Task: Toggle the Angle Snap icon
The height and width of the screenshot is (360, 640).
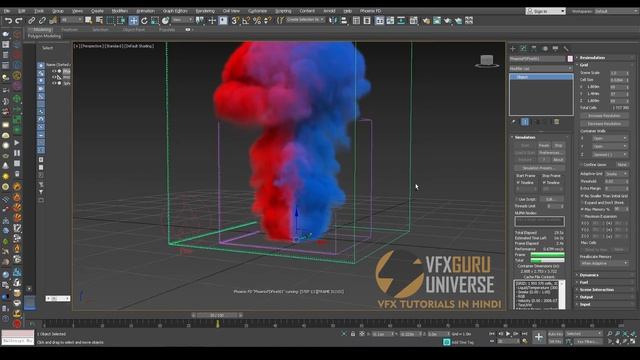Action: (x=246, y=20)
